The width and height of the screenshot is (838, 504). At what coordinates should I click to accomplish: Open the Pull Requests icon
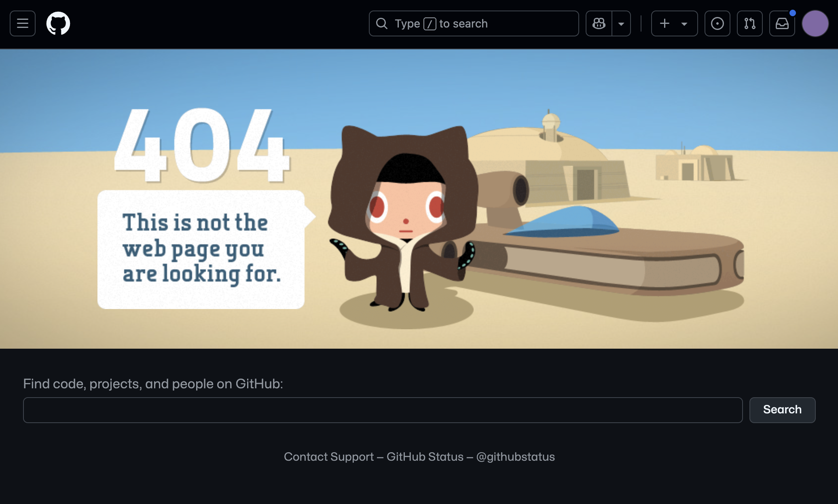click(750, 23)
